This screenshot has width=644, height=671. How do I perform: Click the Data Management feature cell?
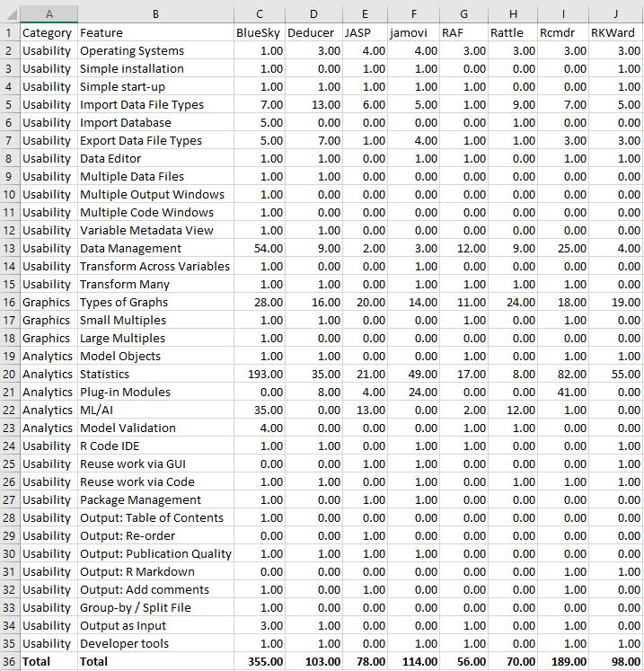(155, 249)
